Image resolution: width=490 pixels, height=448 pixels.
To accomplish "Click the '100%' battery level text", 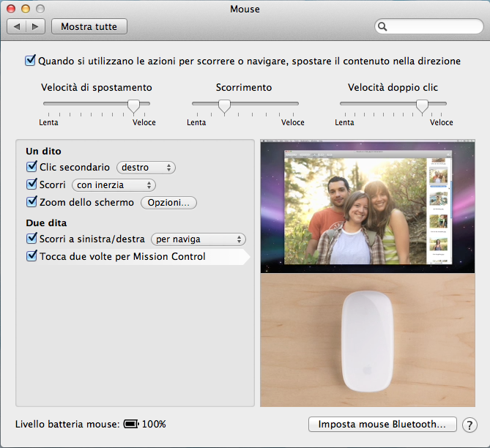I will point(154,425).
